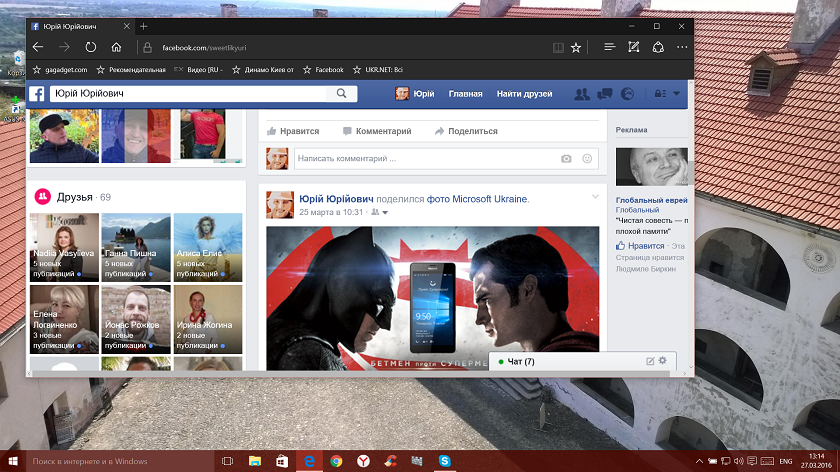840x472 pixels.
Task: Open Batman vs Superman shared photo
Action: click(432, 298)
